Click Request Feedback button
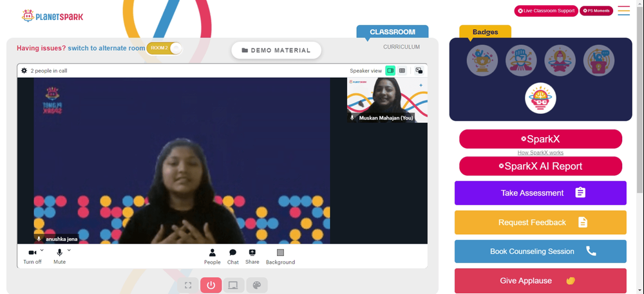644x294 pixels. pos(540,222)
